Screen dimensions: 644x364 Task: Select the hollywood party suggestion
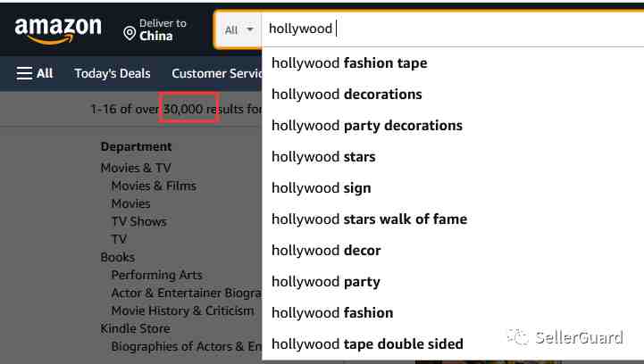(453, 282)
